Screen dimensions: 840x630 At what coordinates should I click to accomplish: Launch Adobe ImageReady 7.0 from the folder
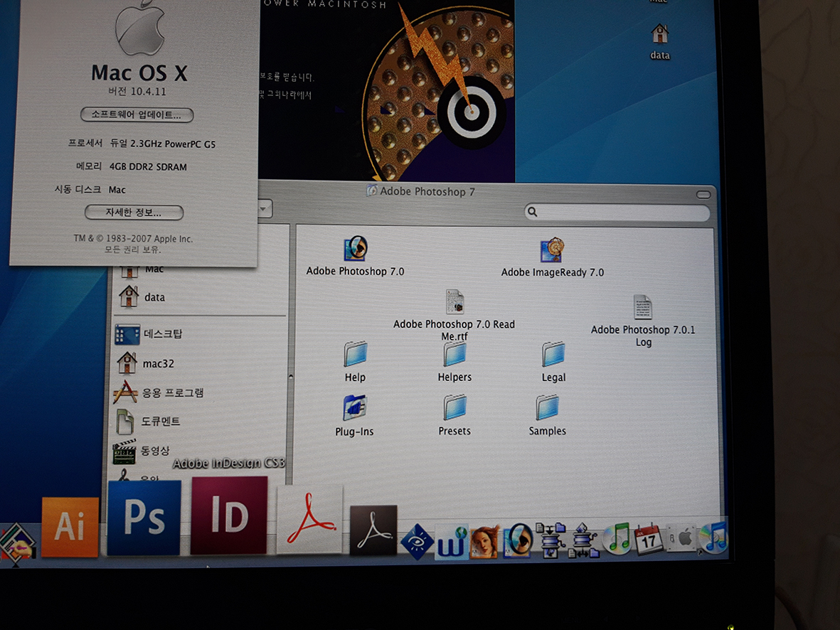[x=552, y=251]
